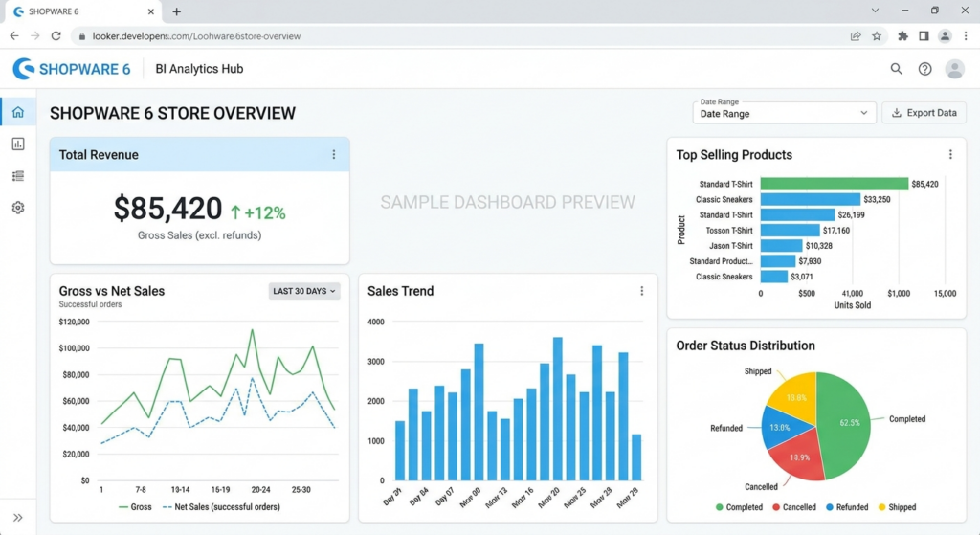This screenshot has width=980, height=535.
Task: Click the $17,160 bar value label
Action: [x=836, y=231]
